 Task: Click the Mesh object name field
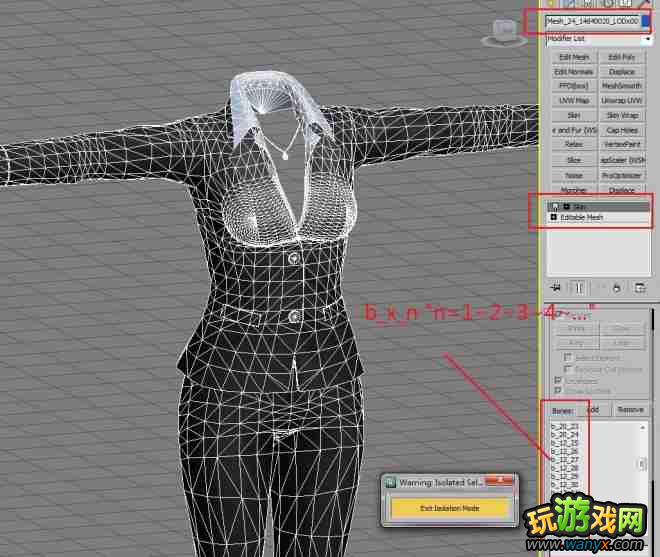592,21
